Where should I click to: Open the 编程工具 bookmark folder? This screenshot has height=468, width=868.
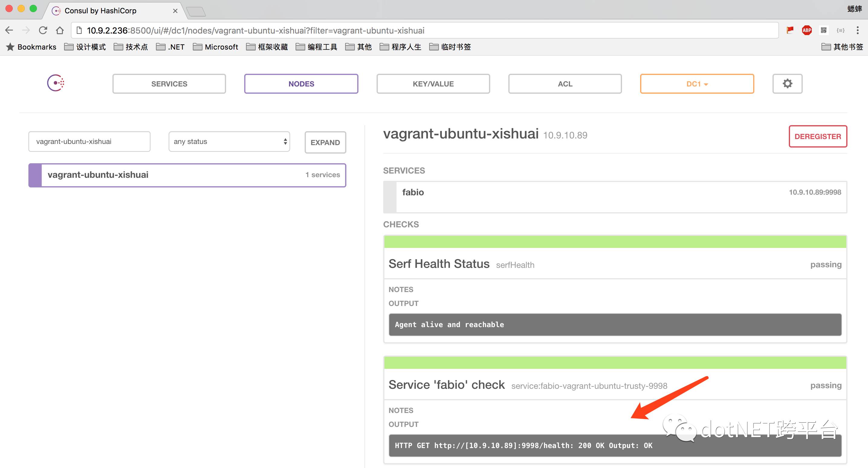click(316, 47)
